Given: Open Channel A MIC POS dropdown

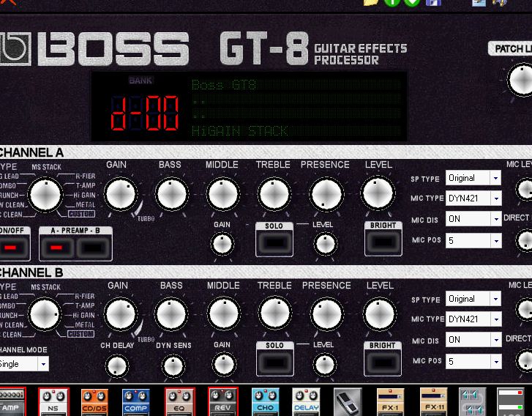Looking at the screenshot, I should 473,241.
